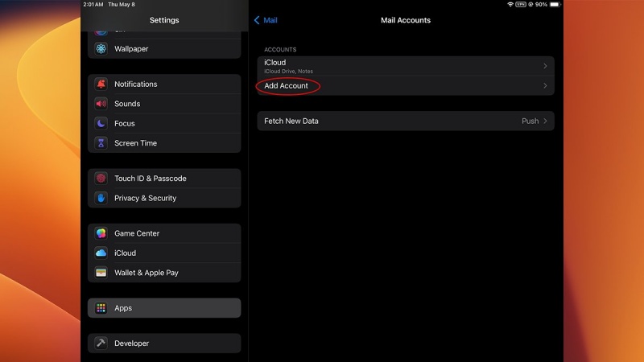
Task: Tap the Apps grid icon
Action: pyautogui.click(x=101, y=308)
